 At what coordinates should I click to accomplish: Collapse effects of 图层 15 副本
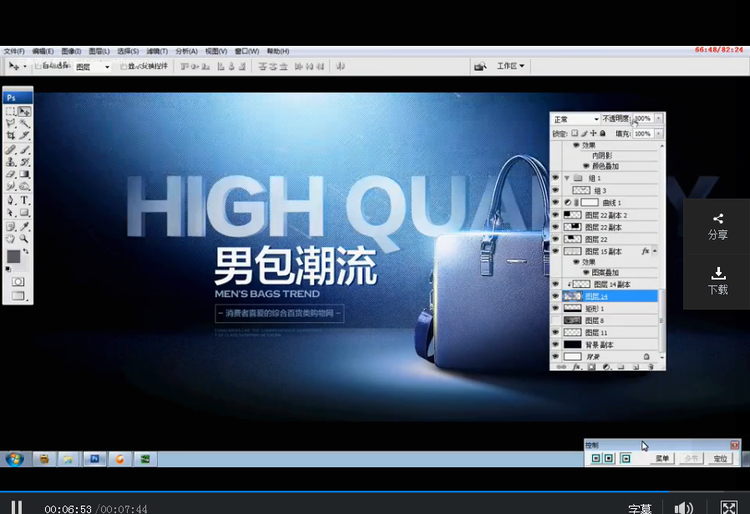[655, 251]
